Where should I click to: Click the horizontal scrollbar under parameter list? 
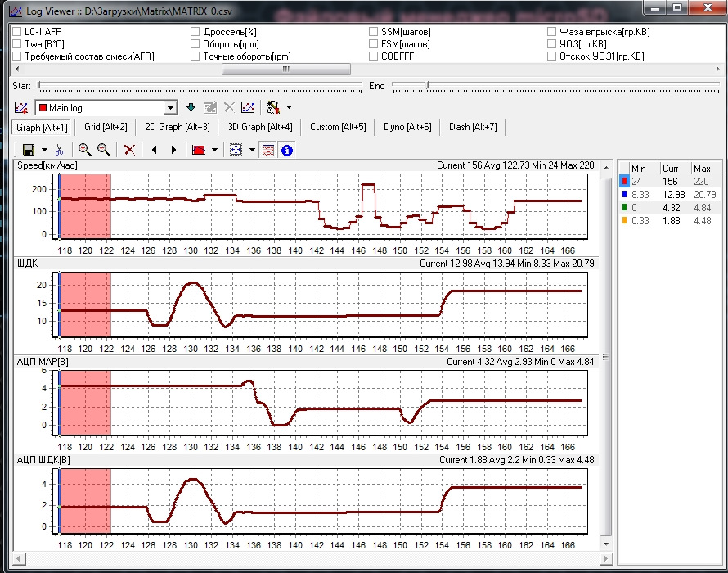click(286, 70)
